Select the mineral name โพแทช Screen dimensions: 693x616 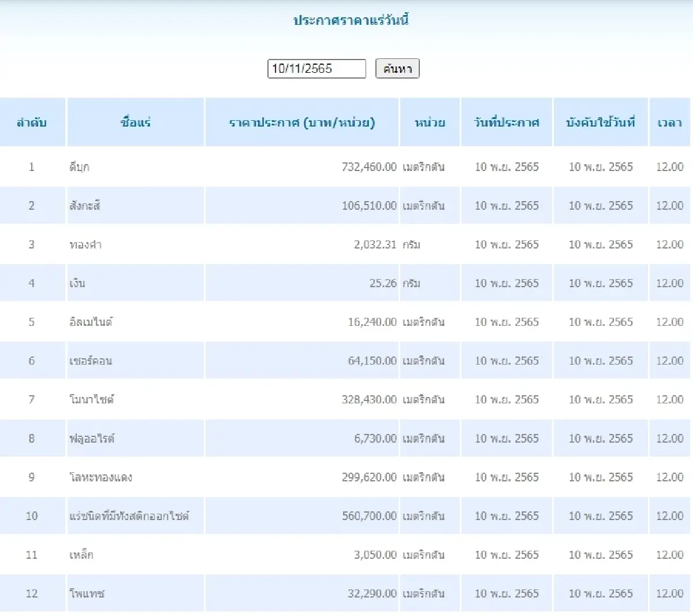[87, 593]
